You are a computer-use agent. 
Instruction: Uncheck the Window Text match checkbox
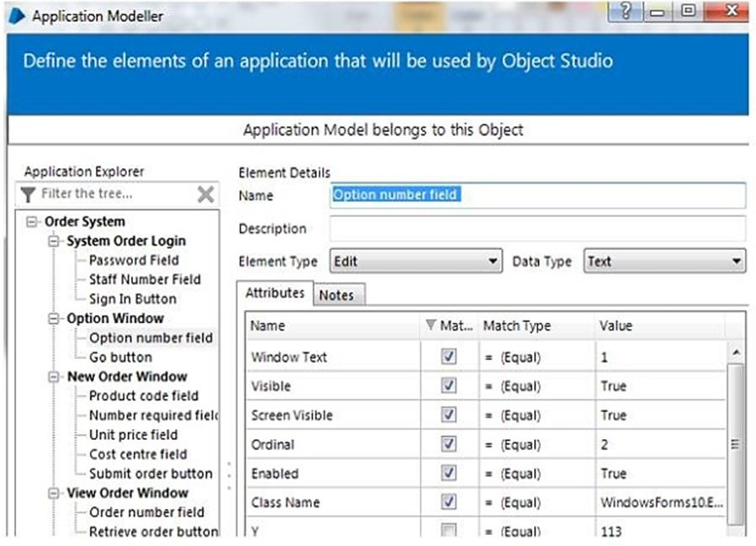tap(449, 357)
